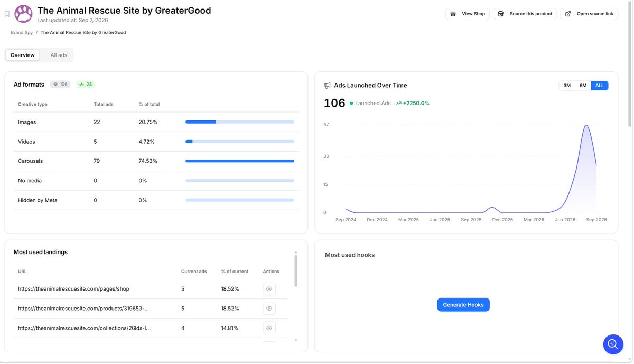Image resolution: width=634 pixels, height=364 pixels.
Task: Select the ALL time range
Action: pyautogui.click(x=600, y=86)
